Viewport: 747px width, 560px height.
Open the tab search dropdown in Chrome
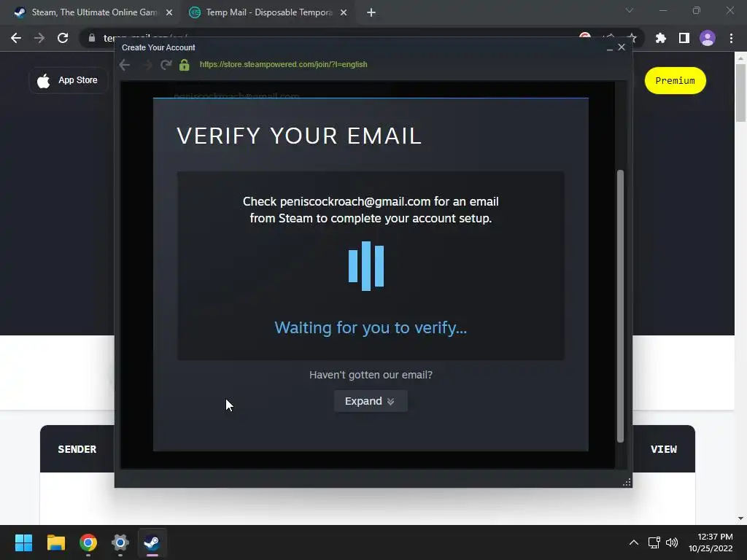coord(630,10)
